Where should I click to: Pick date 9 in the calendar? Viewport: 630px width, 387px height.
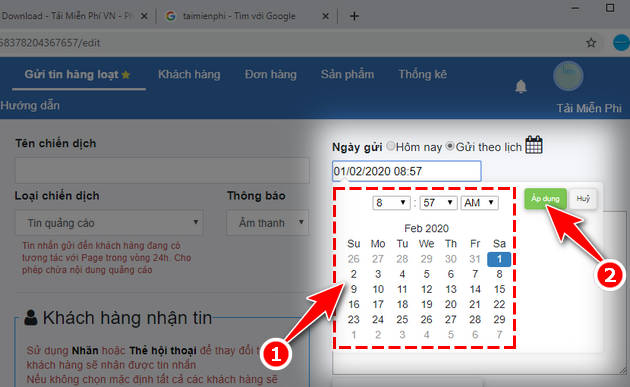[x=354, y=289]
